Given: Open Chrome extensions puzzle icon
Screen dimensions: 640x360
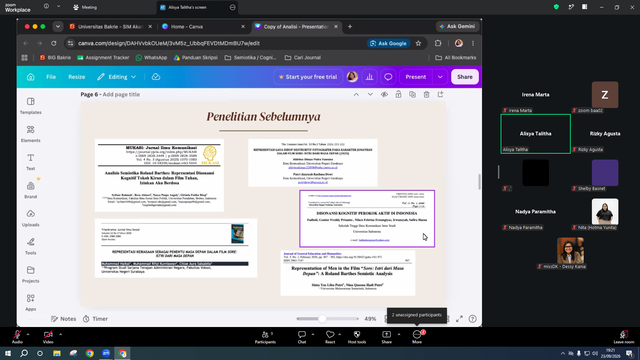Looking at the screenshot, I should 438,43.
